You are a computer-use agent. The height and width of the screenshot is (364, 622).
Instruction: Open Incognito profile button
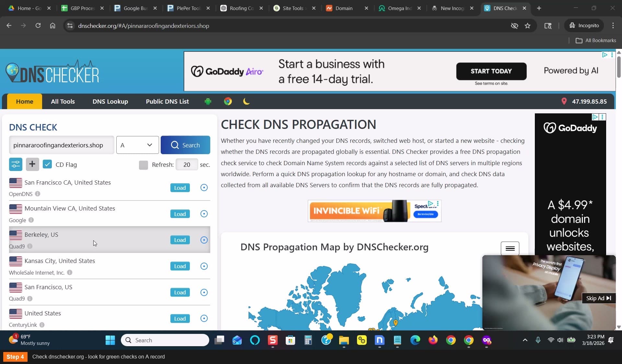click(x=584, y=26)
